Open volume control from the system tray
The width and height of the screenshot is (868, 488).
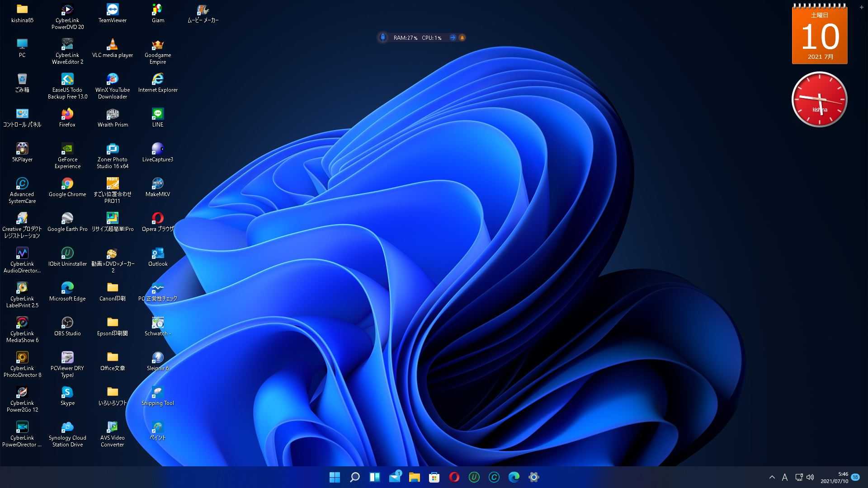pyautogui.click(x=810, y=477)
